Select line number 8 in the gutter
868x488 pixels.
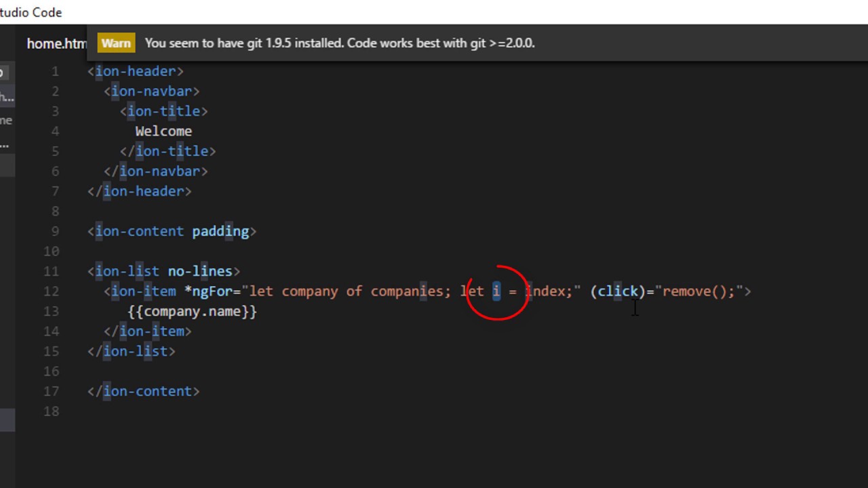pyautogui.click(x=55, y=211)
